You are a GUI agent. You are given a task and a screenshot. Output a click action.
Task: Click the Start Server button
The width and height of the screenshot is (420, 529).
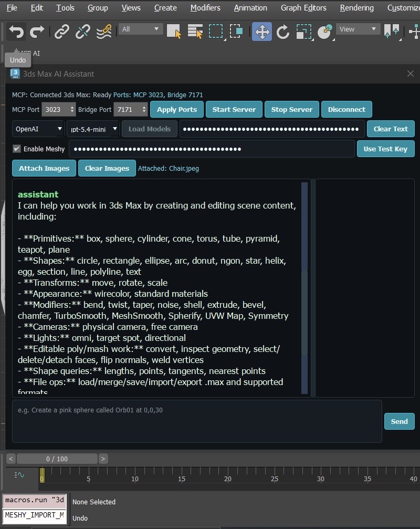(234, 109)
